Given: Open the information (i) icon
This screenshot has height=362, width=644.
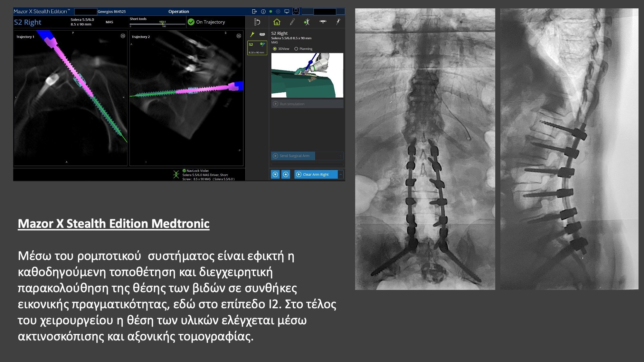Looking at the screenshot, I should click(x=263, y=12).
